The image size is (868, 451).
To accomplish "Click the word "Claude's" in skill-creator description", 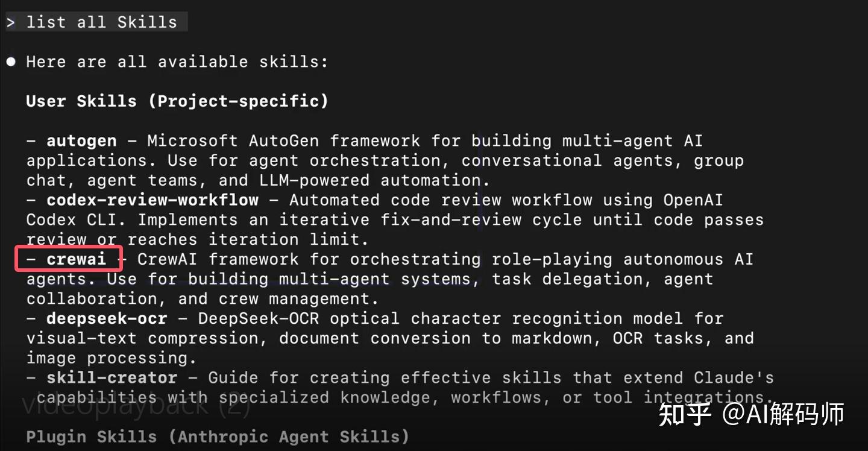I will [734, 377].
